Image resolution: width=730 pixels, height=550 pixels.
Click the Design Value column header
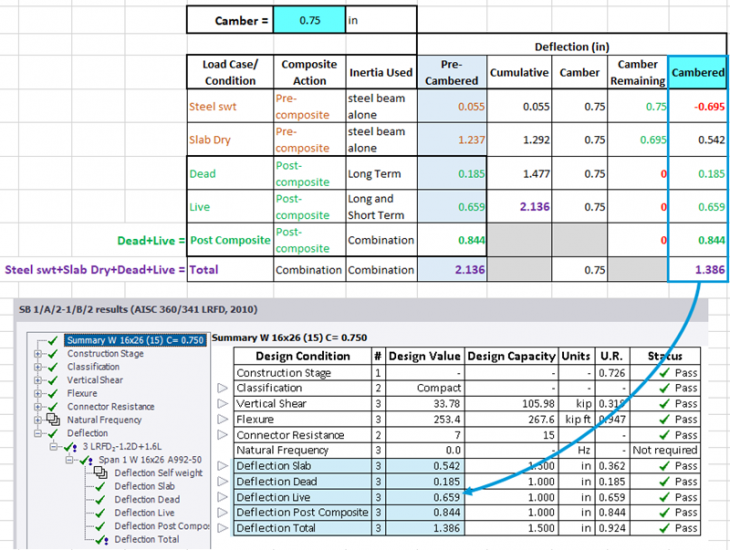[425, 356]
